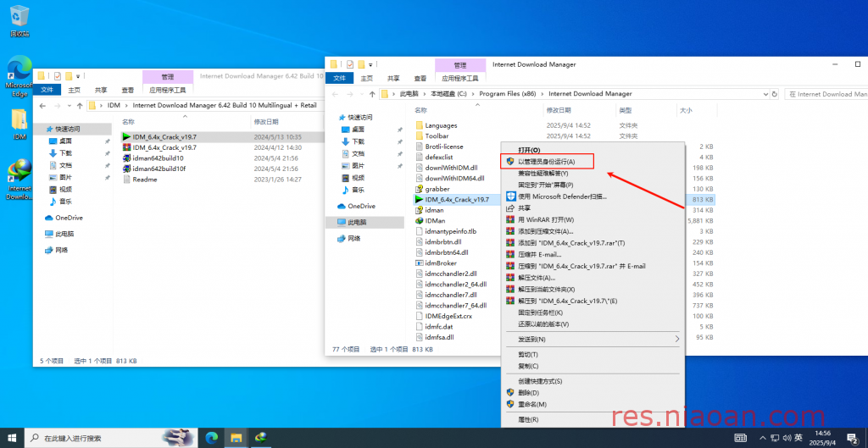Screen dimensions: 868x448
Task: Select the IDM folder on the desktop
Action: pos(19,124)
